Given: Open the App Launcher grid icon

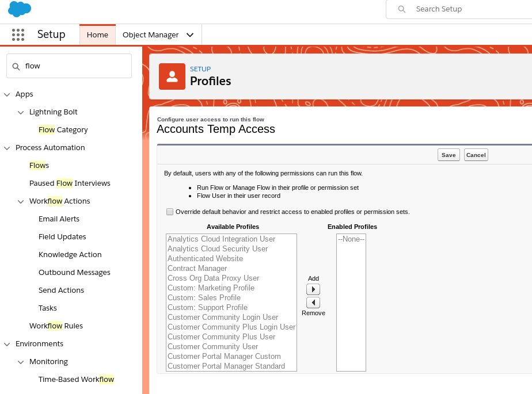Looking at the screenshot, I should tap(18, 35).
